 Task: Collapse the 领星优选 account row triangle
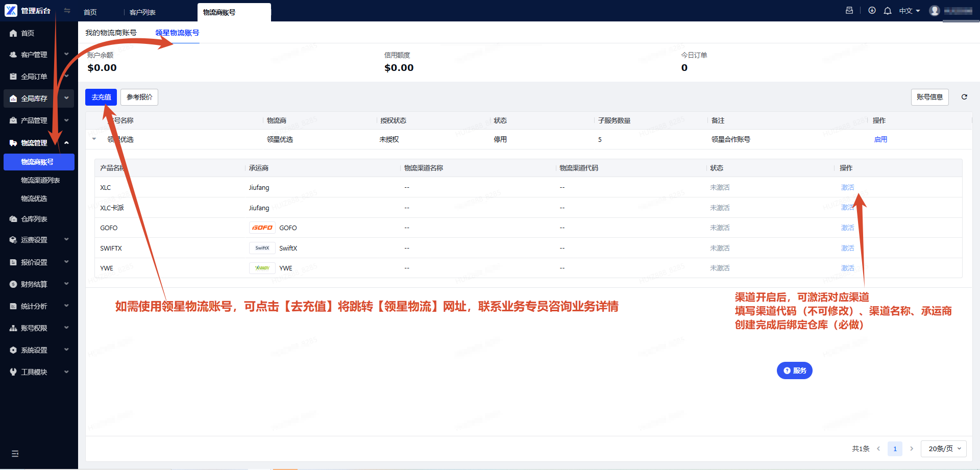(94, 139)
